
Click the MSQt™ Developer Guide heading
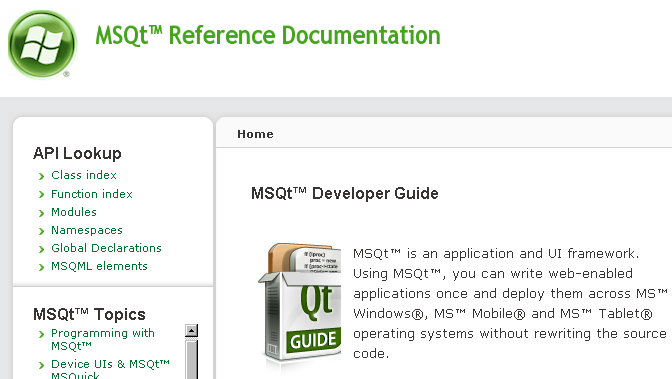point(345,193)
